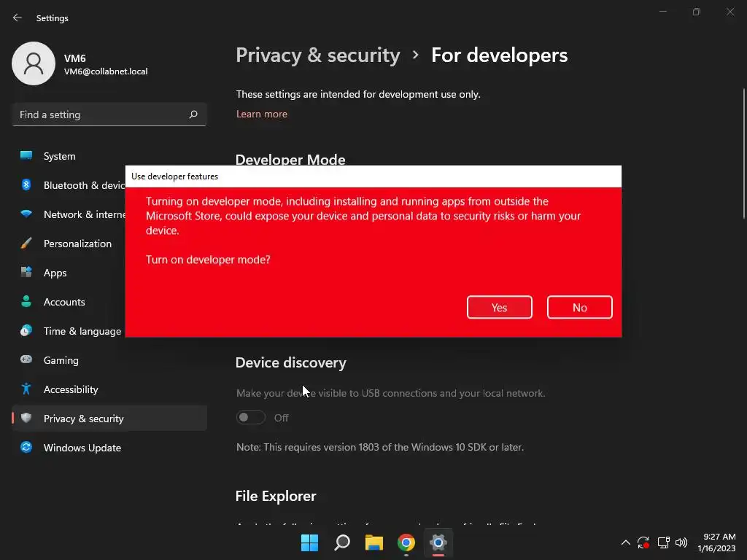The height and width of the screenshot is (560, 747).
Task: Click the Windows Update refresh icon
Action: click(26, 447)
